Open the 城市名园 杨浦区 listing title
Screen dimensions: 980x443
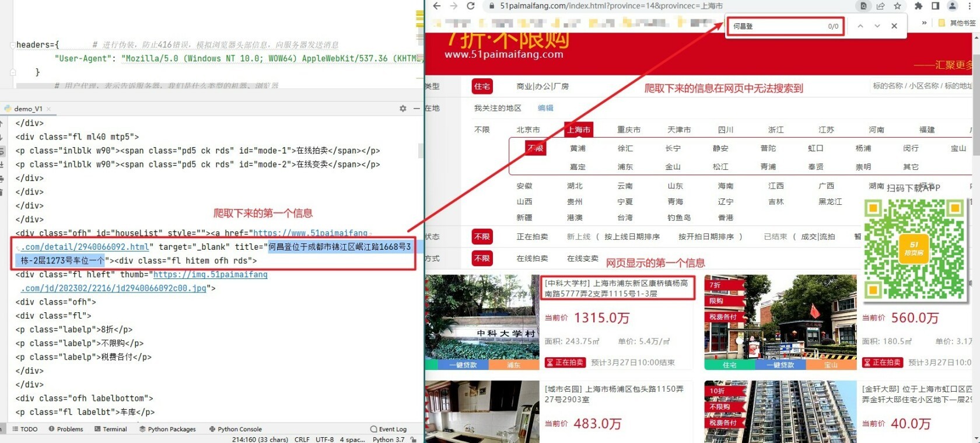click(x=614, y=394)
